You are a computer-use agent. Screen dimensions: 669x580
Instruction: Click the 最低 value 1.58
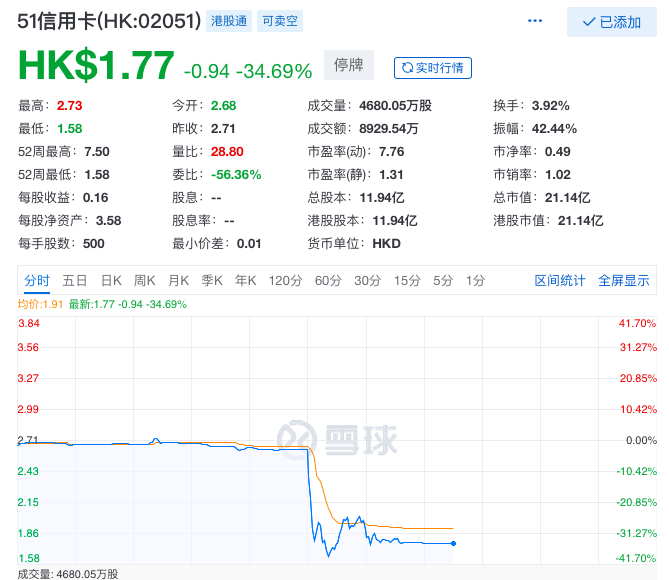(70, 128)
